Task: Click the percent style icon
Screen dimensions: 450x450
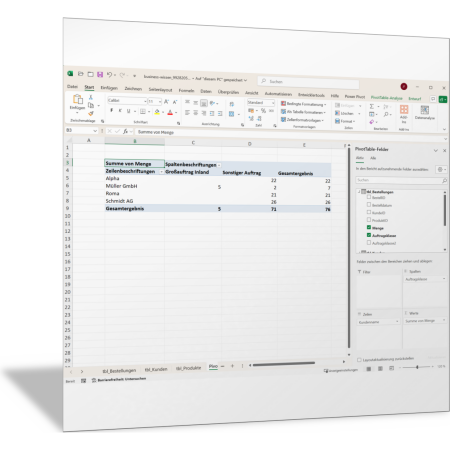Action: coord(263,111)
